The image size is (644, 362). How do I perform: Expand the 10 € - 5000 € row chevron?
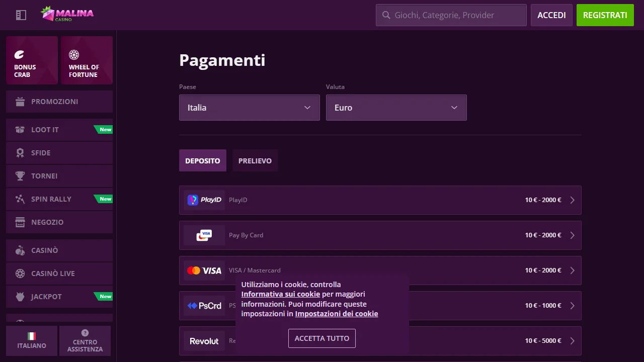(x=572, y=341)
